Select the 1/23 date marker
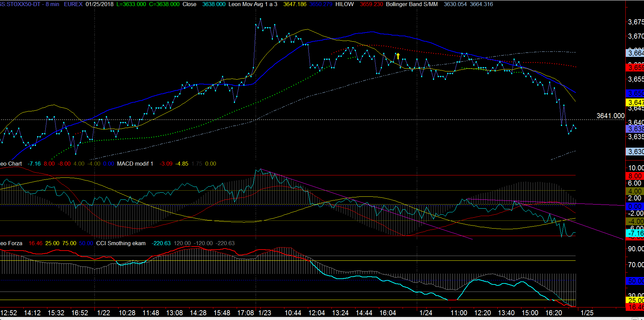Viewport: 644px width, 320px height. (265, 313)
